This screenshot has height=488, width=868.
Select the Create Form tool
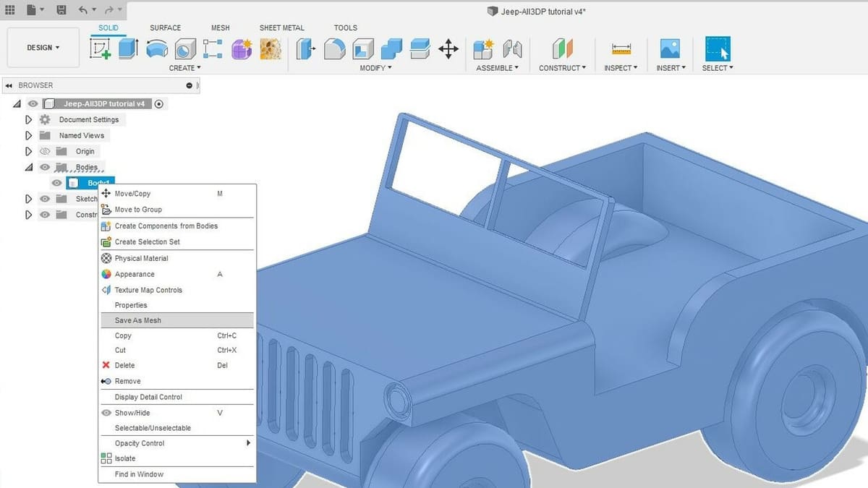coord(242,49)
